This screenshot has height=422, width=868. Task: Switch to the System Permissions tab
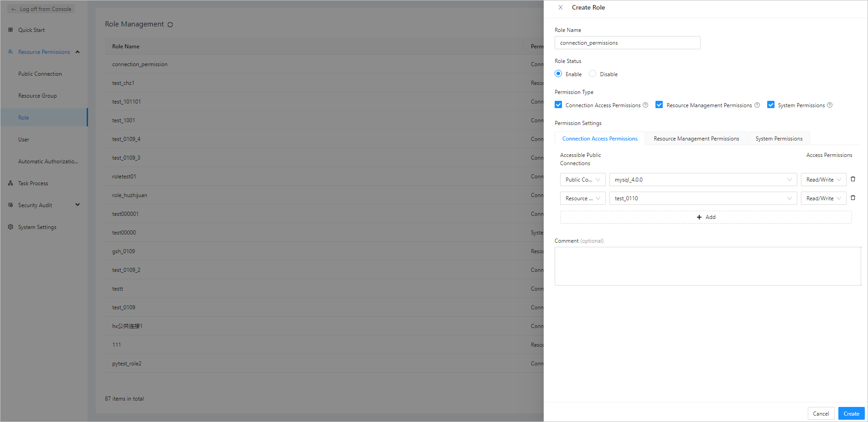[779, 139]
